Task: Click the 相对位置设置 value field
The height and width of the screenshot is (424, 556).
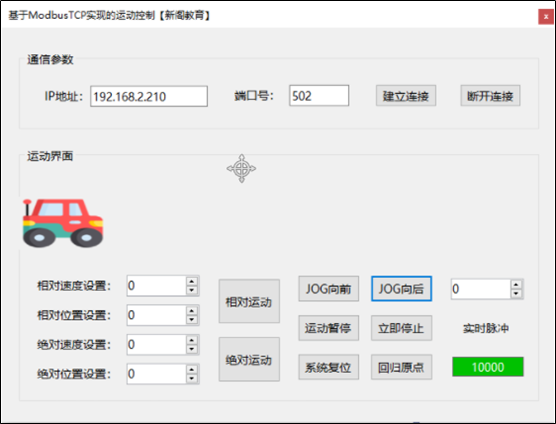Action: (x=156, y=315)
